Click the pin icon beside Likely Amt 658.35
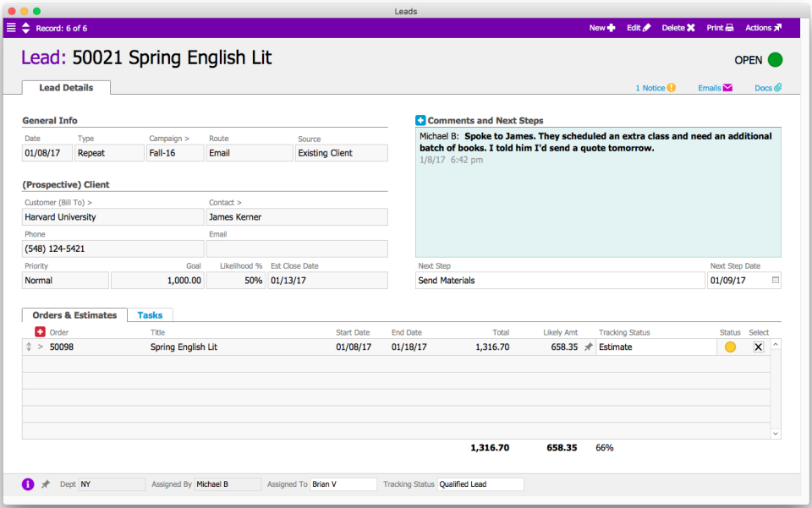The image size is (812, 508). (x=588, y=347)
